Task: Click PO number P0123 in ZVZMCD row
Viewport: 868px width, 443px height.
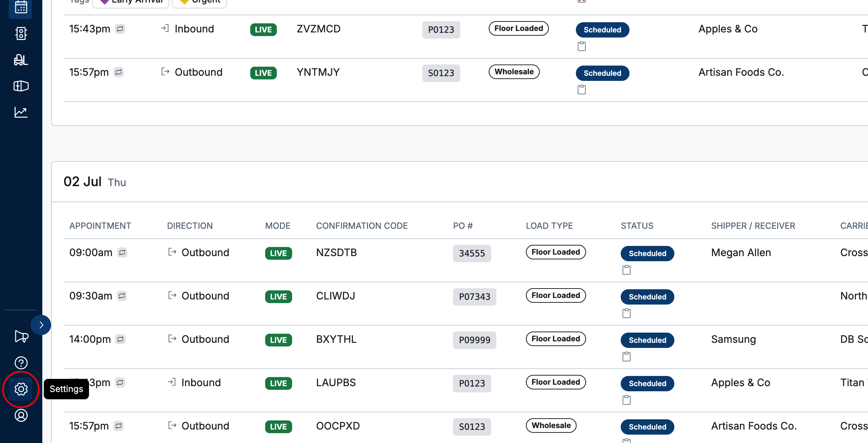Action: [x=441, y=30]
